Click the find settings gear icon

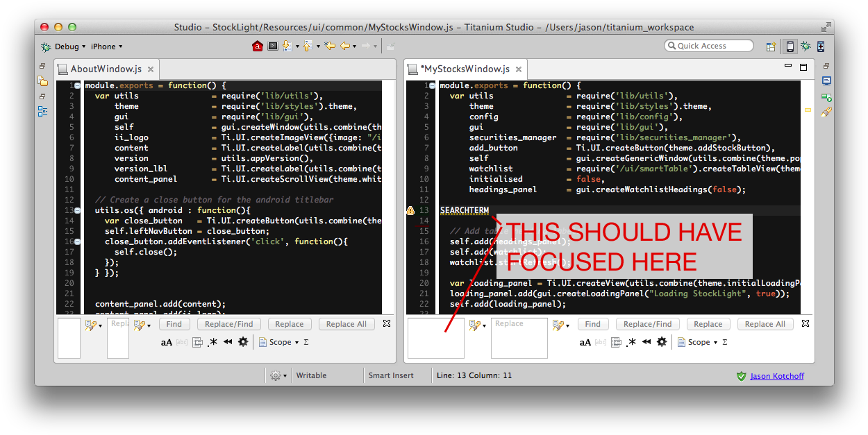coord(662,341)
